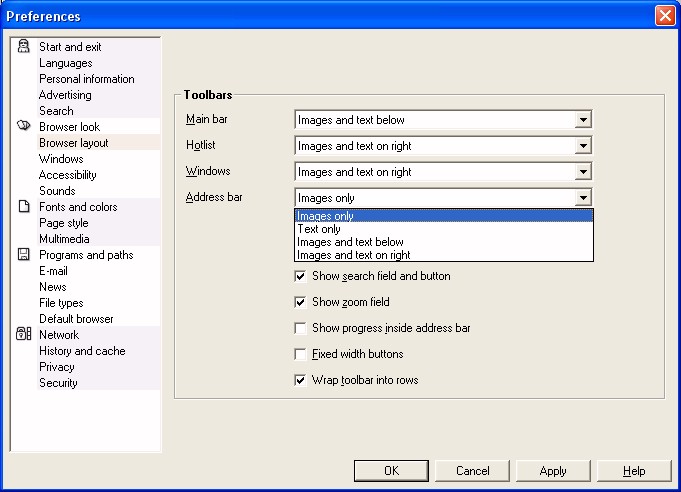Open the Windows toolbar style dropdown

pyautogui.click(x=583, y=172)
